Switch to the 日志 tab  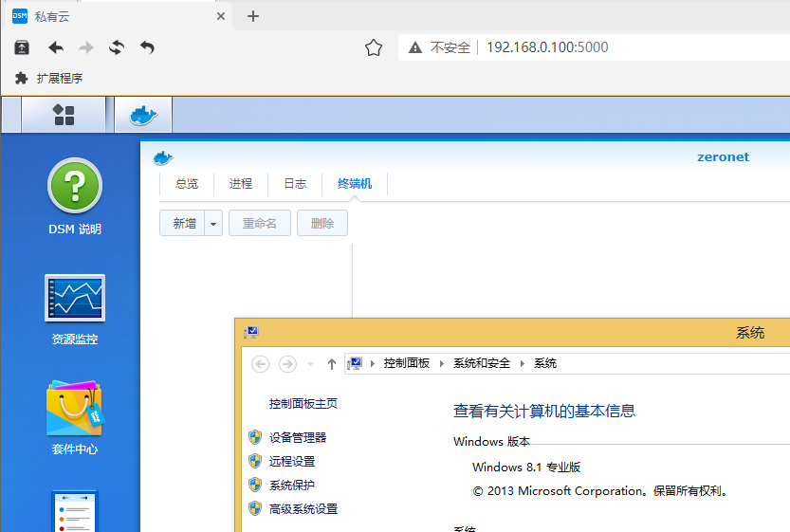(295, 184)
